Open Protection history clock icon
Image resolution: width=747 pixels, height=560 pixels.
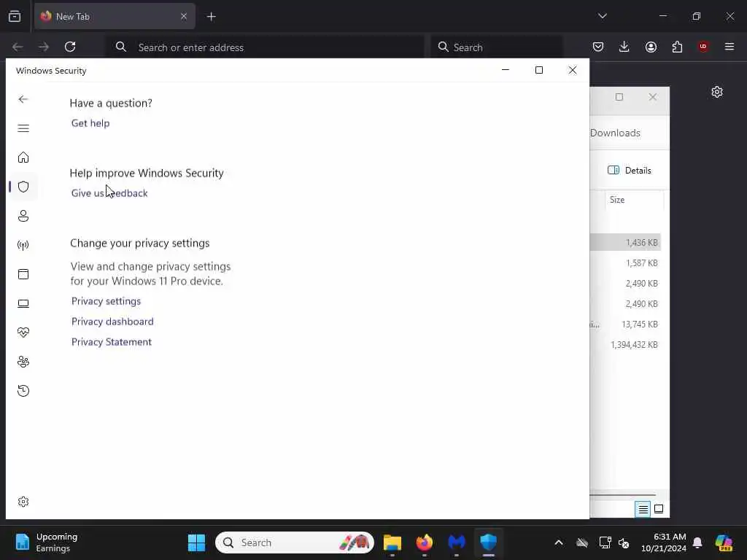pos(23,391)
